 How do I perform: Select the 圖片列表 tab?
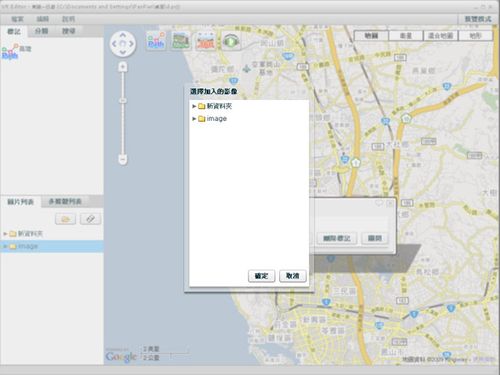click(x=21, y=202)
